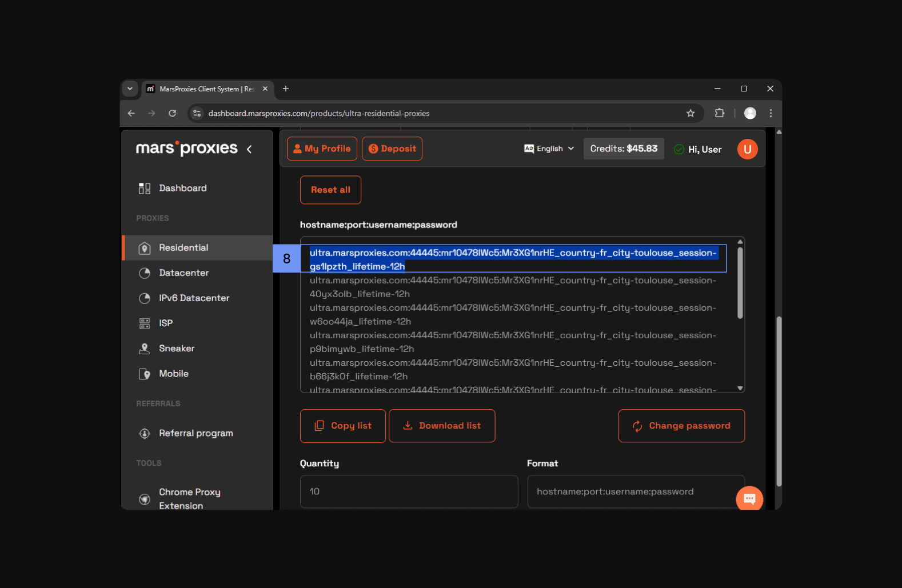This screenshot has height=588, width=902.
Task: Click the Reset all button
Action: [x=330, y=190]
